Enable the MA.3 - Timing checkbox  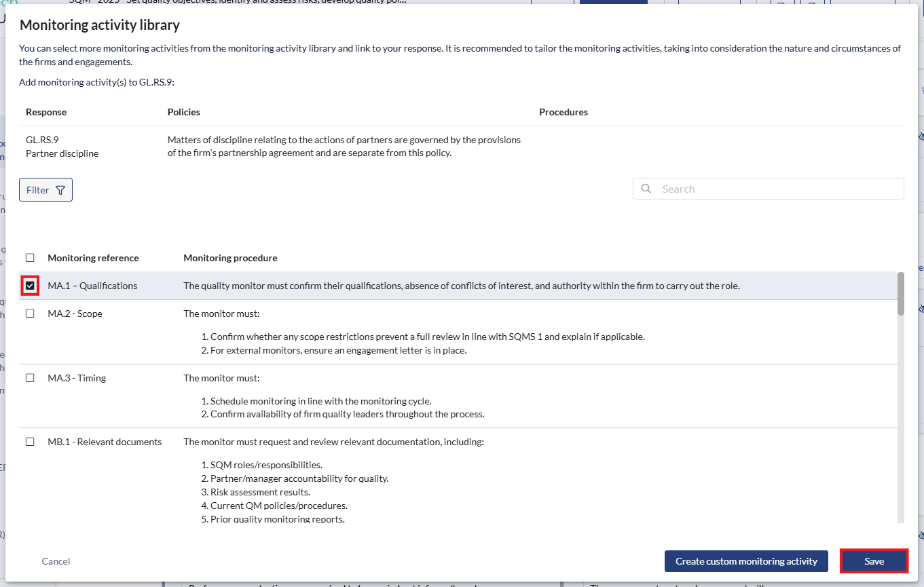tap(30, 378)
